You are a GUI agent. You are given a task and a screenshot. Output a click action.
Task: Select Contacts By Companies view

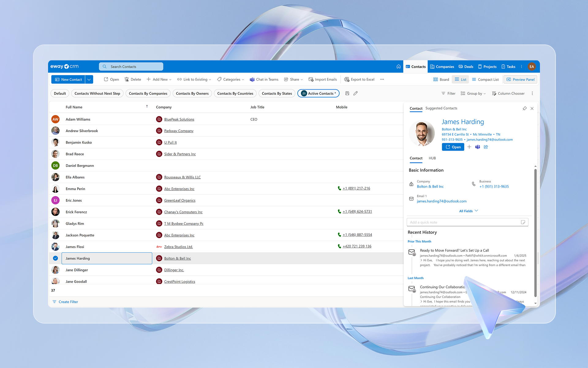(148, 94)
